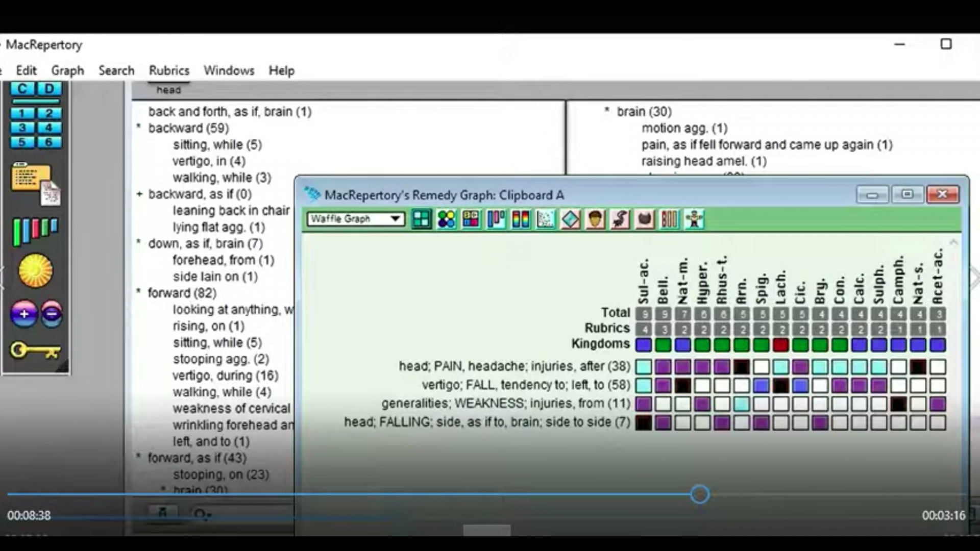Collapse the 'backward (59)' rubric marker
The width and height of the screenshot is (980, 551).
[138, 126]
